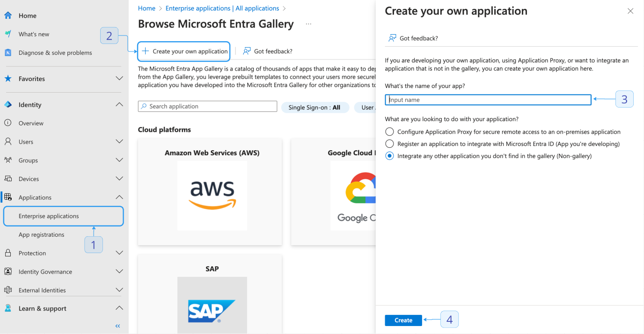The width and height of the screenshot is (644, 334).
Task: Click the Create button
Action: [403, 320]
